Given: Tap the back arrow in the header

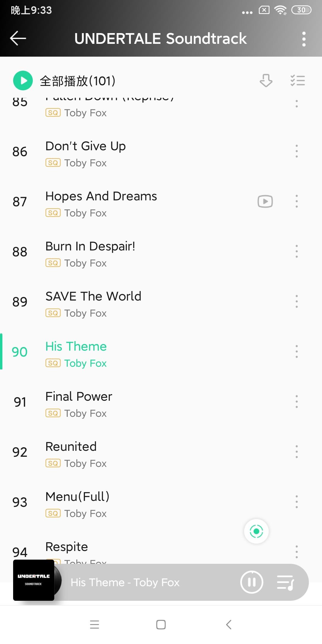Looking at the screenshot, I should tap(18, 38).
